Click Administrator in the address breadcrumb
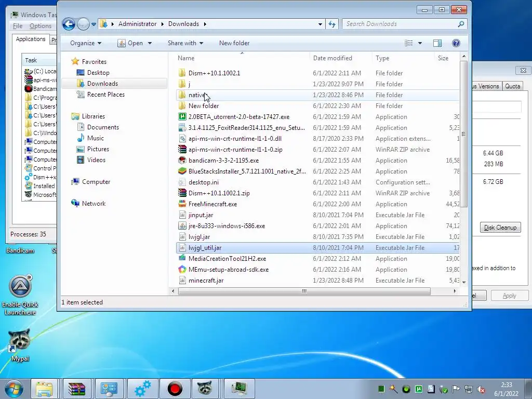The image size is (532, 399). tap(137, 24)
